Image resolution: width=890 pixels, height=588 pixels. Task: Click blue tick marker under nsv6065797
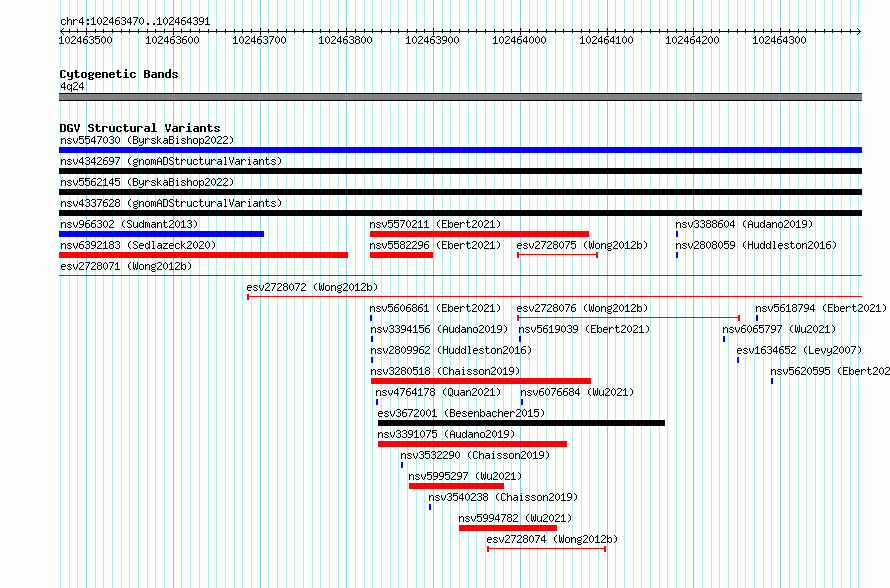724,339
